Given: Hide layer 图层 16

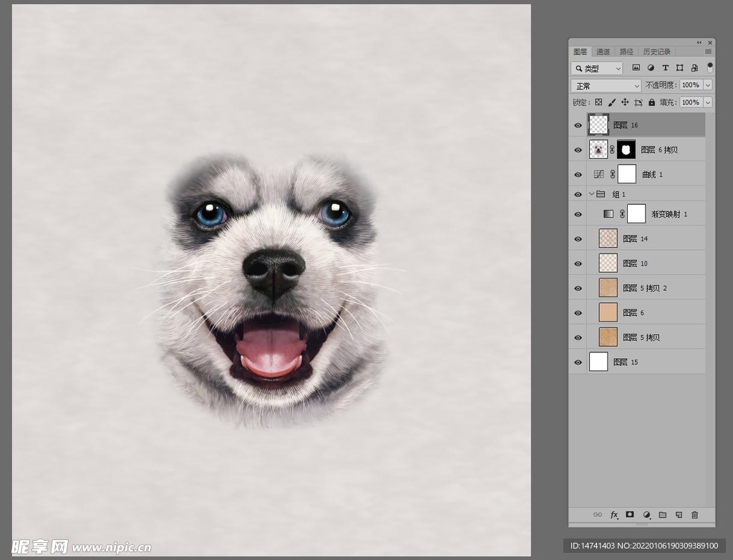Looking at the screenshot, I should [x=578, y=125].
